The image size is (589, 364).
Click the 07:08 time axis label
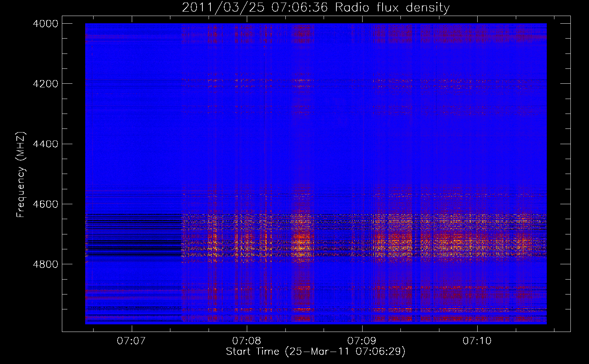(x=246, y=341)
